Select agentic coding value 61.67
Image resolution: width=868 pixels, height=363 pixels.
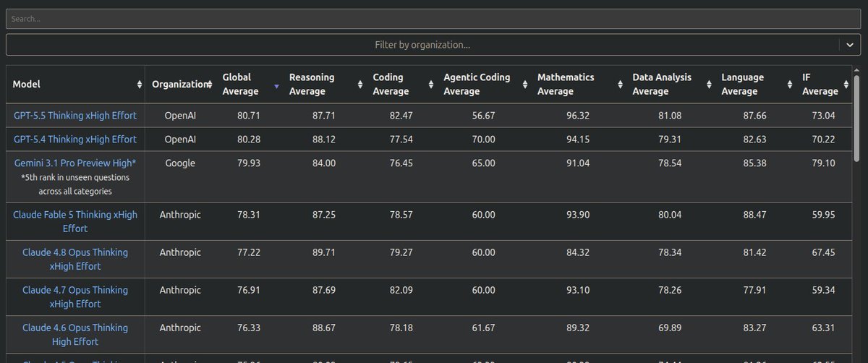(483, 328)
